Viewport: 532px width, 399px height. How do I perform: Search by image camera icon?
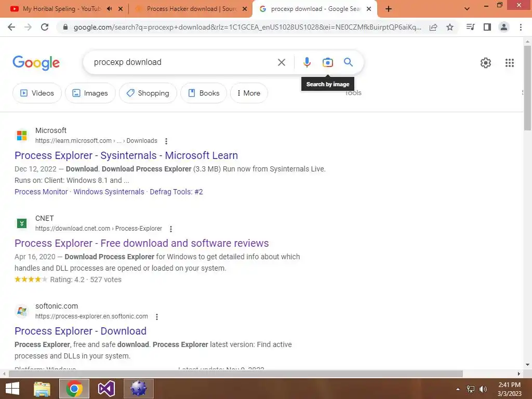click(327, 62)
